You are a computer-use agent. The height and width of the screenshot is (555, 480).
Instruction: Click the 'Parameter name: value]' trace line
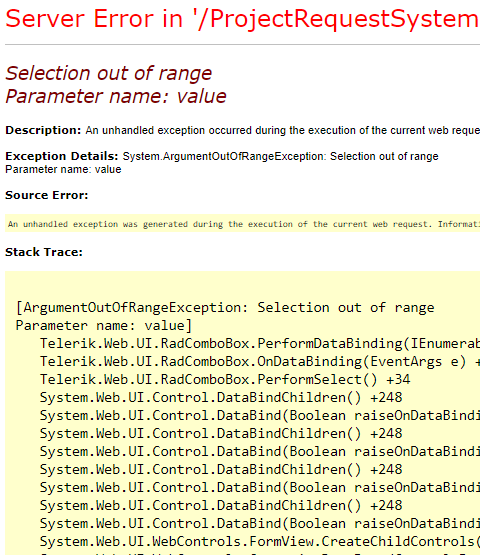pos(104,326)
